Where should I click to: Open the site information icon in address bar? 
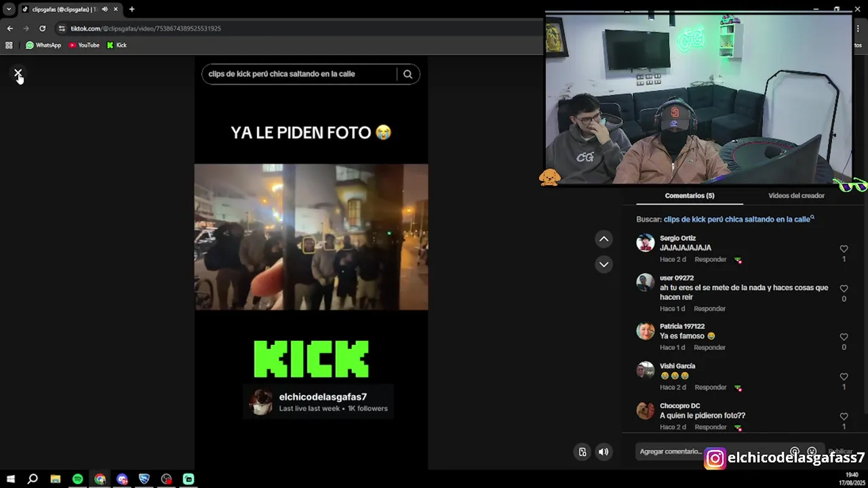[x=62, y=28]
